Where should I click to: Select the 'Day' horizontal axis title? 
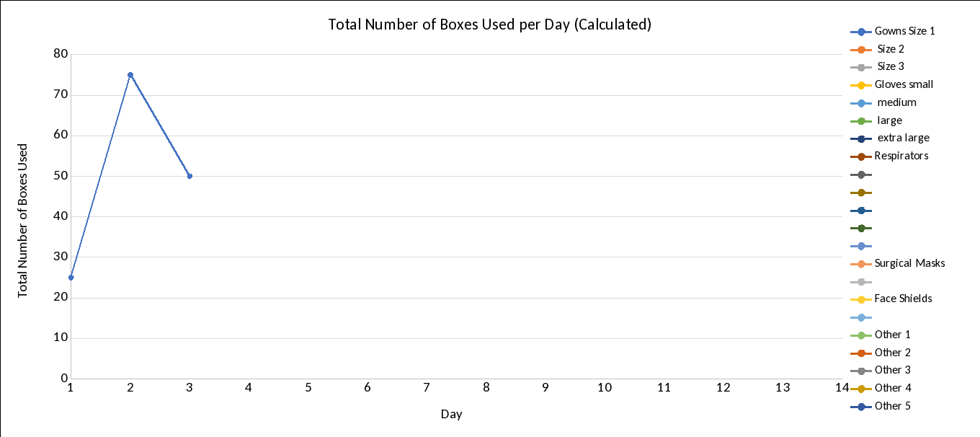coord(452,415)
